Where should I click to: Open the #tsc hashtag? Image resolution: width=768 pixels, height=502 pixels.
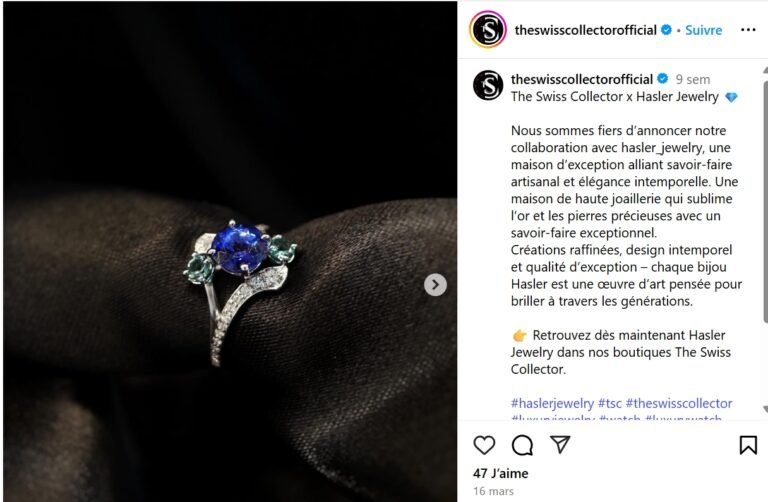coord(610,403)
